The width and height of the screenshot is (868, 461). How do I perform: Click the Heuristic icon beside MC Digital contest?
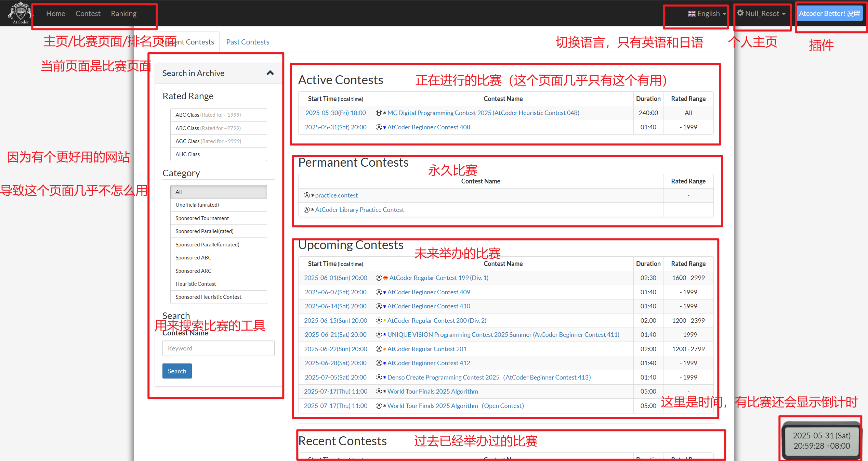379,113
